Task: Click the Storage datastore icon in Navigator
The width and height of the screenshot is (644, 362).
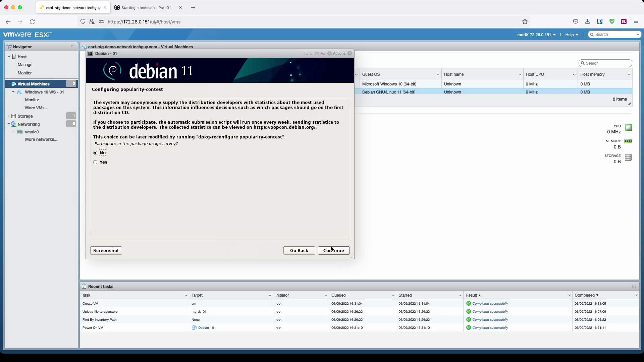Action: point(14,116)
